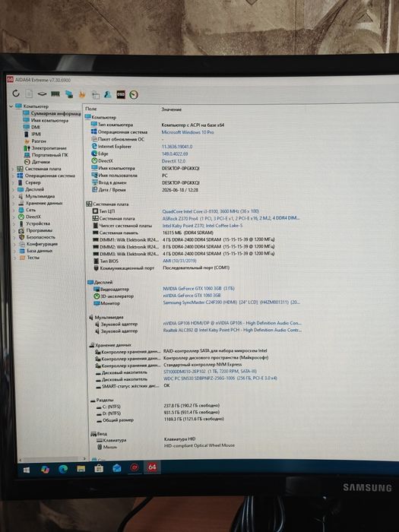Viewport: 399px width, 532px height.
Task: Click the sidebar horizontal scrollbar
Action: click(52, 459)
